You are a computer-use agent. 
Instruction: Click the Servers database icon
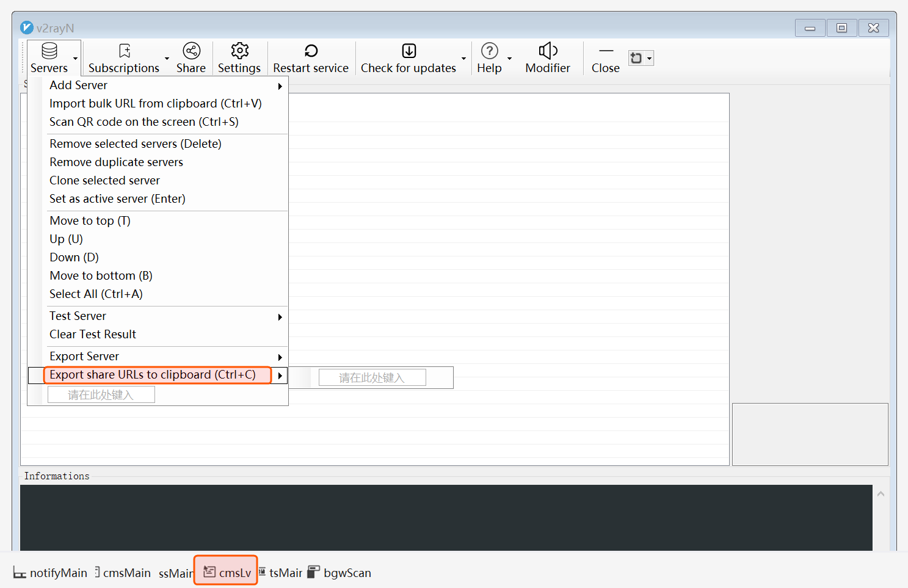coord(49,51)
